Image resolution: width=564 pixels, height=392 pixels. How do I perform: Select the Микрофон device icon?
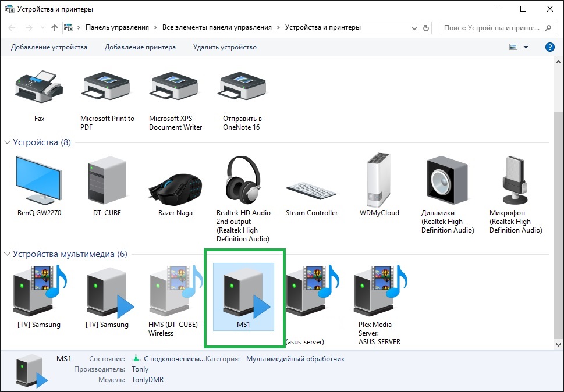click(516, 181)
